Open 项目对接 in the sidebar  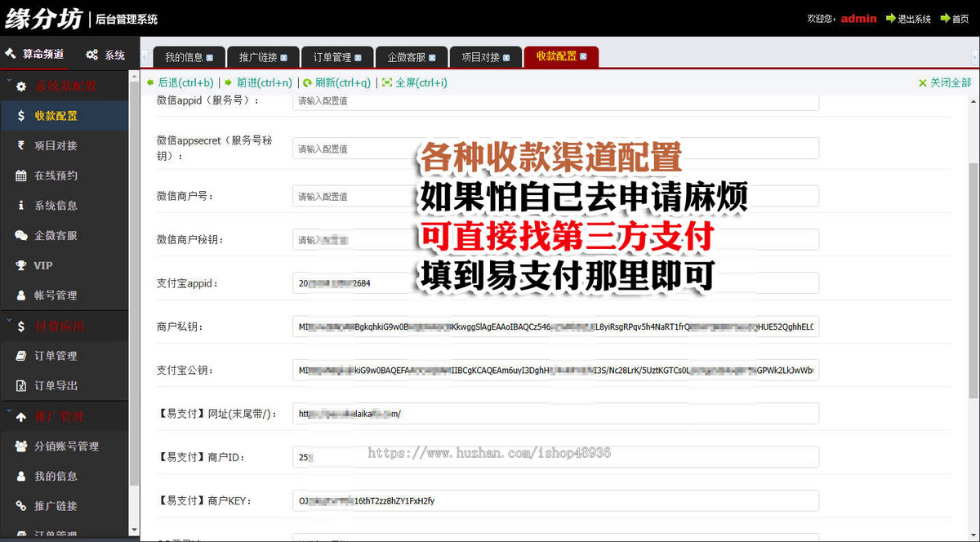pos(65,145)
